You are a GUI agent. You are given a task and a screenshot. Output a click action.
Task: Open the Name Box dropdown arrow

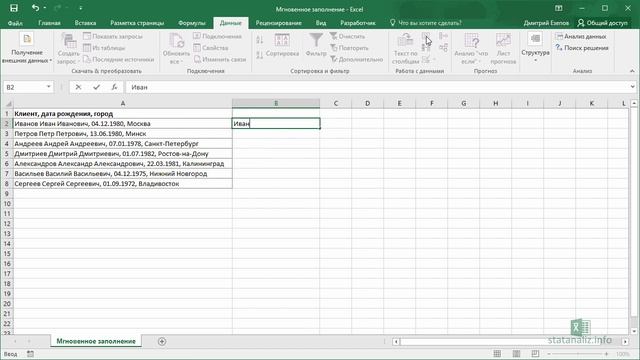pyautogui.click(x=49, y=87)
